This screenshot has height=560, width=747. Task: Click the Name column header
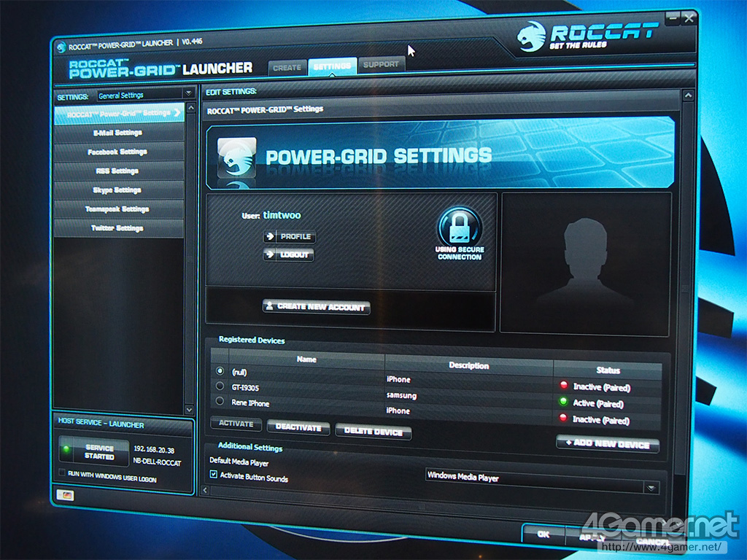[306, 359]
